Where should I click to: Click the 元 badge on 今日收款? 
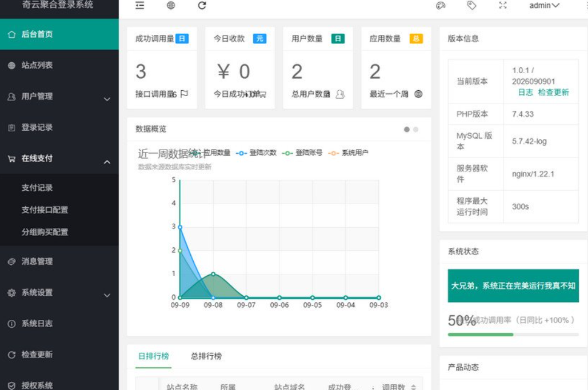[x=260, y=39]
